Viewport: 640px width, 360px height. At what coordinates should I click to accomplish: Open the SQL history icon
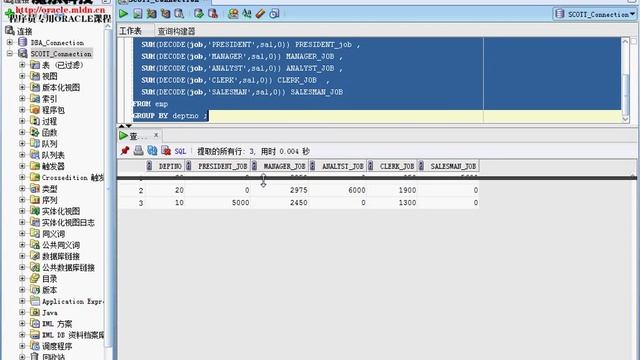(x=274, y=13)
